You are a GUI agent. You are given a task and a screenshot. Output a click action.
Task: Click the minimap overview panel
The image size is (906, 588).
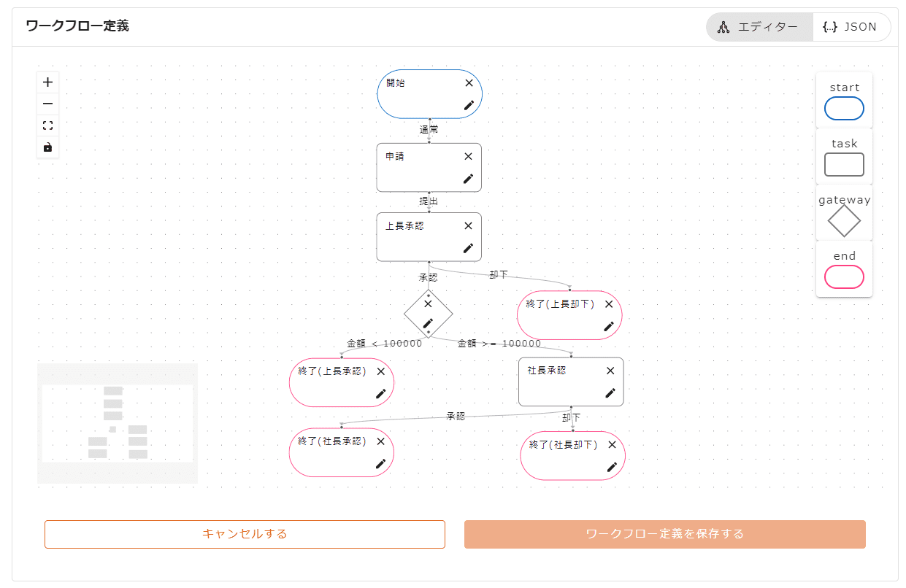pos(118,423)
